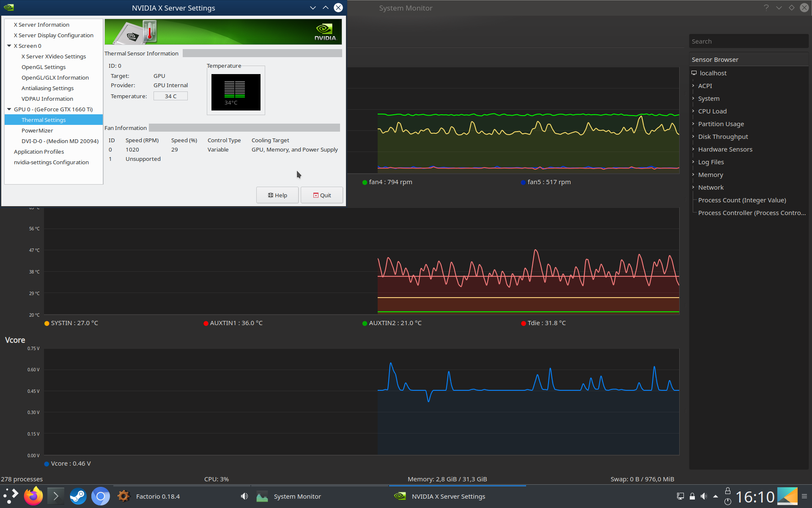Image resolution: width=812 pixels, height=508 pixels.
Task: Open the panel hamburger settings menu
Action: pyautogui.click(x=804, y=496)
